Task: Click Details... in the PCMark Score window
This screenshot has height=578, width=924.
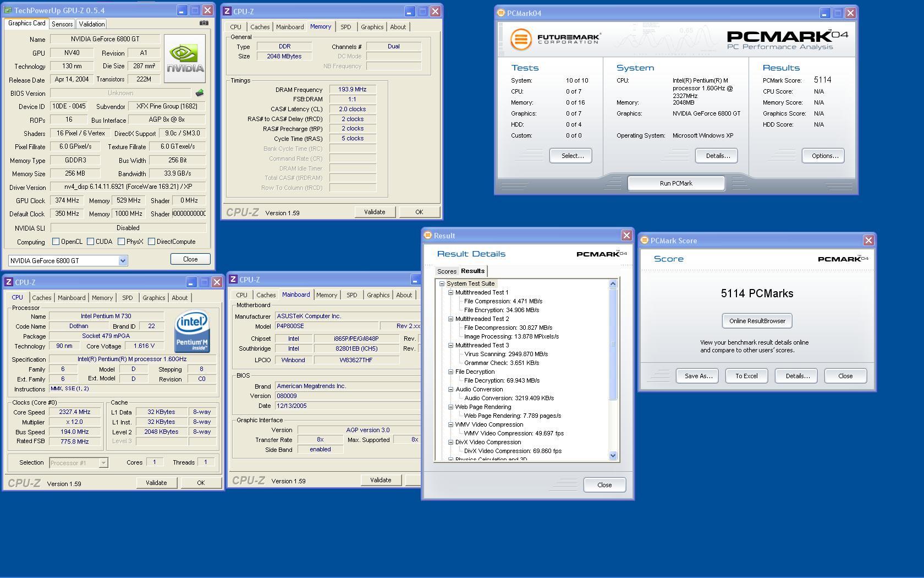Action: tap(796, 376)
